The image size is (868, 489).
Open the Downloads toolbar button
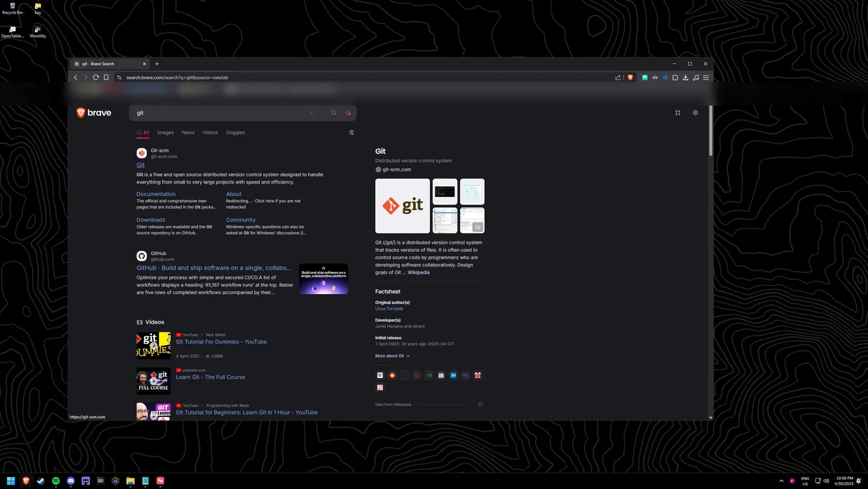coord(685,78)
